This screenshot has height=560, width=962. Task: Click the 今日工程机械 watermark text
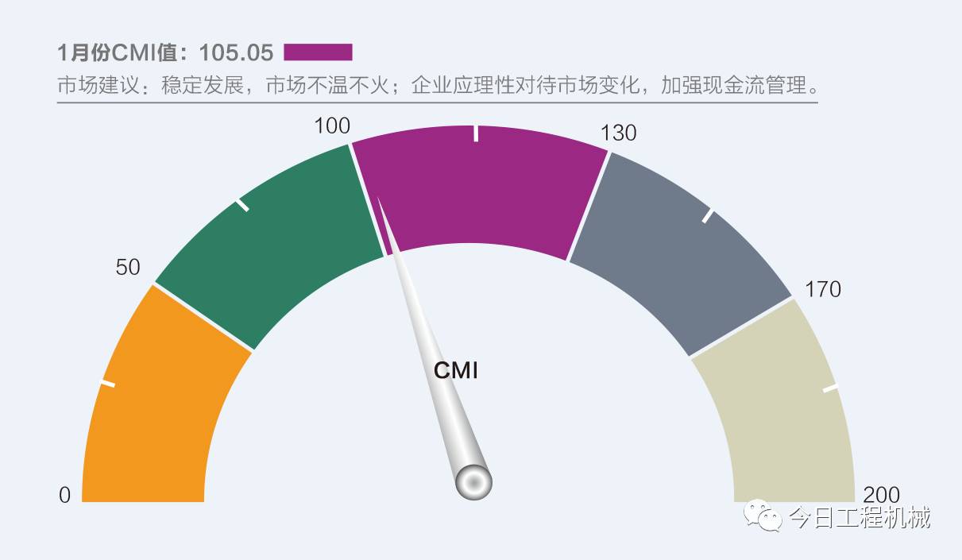(x=859, y=519)
